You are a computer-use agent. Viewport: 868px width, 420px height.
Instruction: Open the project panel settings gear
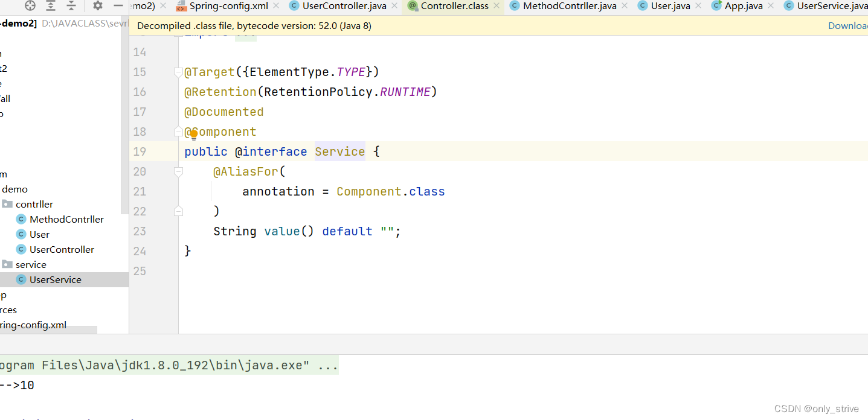click(x=98, y=6)
